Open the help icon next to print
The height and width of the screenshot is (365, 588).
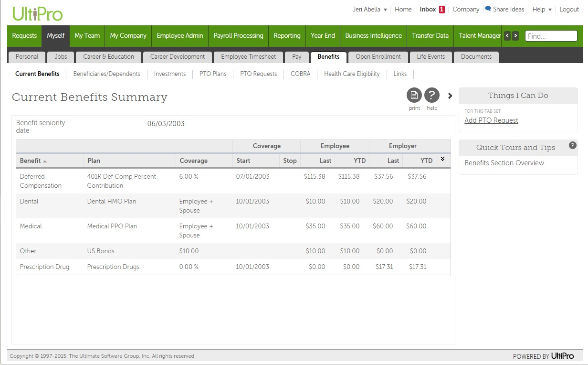pos(431,96)
